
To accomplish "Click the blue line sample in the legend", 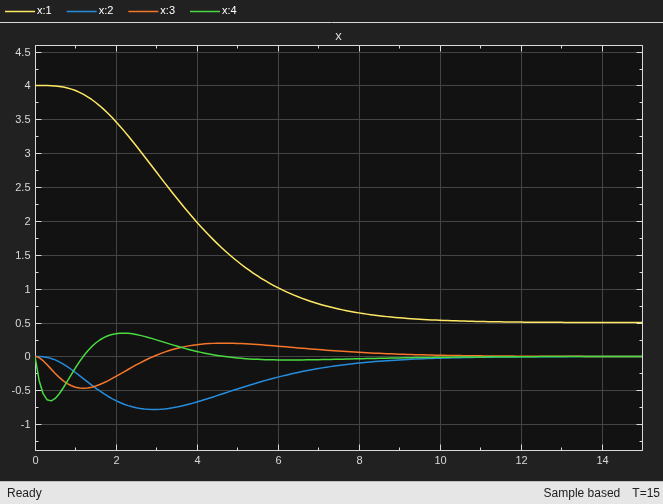I will [x=82, y=11].
